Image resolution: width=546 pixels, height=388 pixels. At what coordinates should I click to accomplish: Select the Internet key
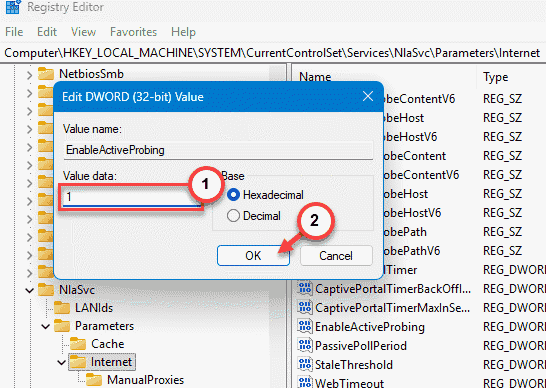111,362
